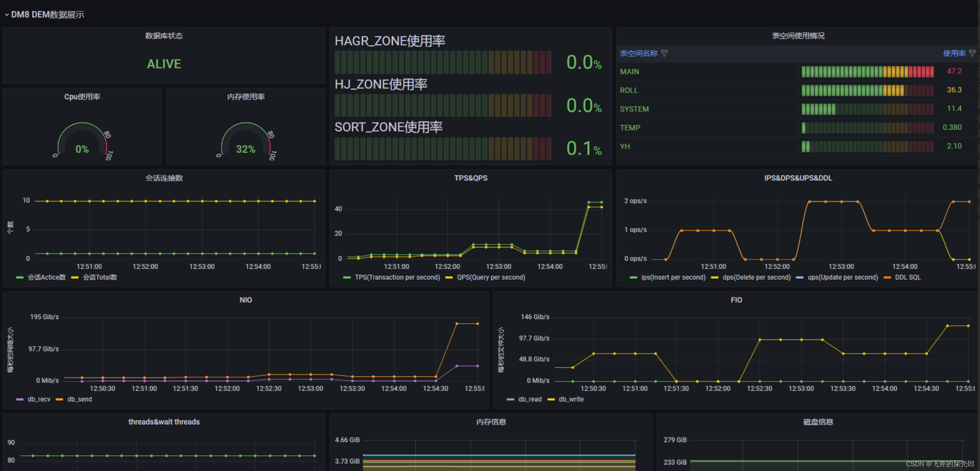
Task: Click DDL SQL legend color icon
Action: [x=887, y=278]
